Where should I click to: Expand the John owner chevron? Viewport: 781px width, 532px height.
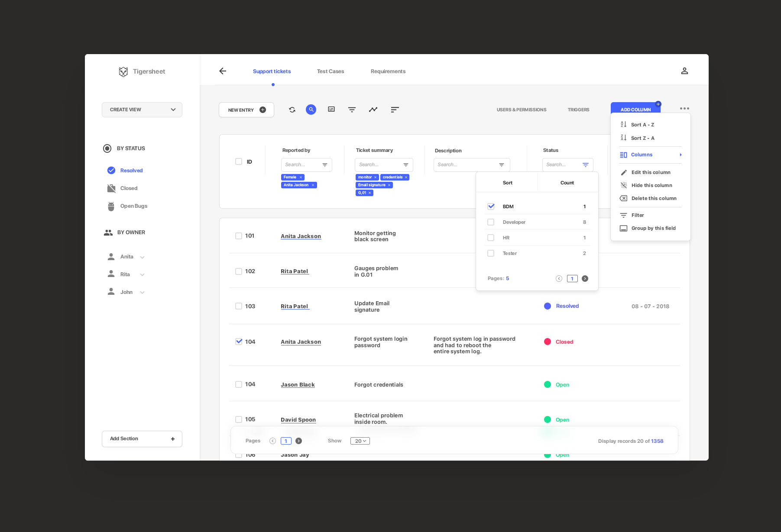pos(142,293)
